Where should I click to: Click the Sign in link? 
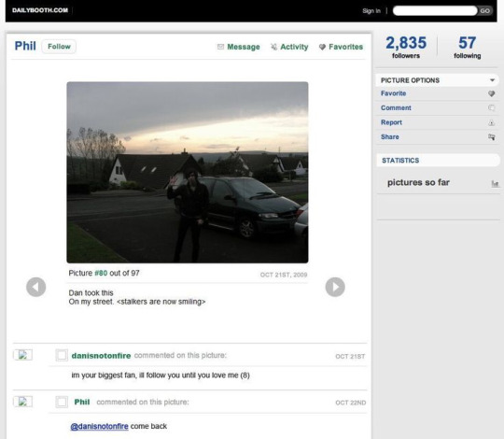tap(371, 11)
